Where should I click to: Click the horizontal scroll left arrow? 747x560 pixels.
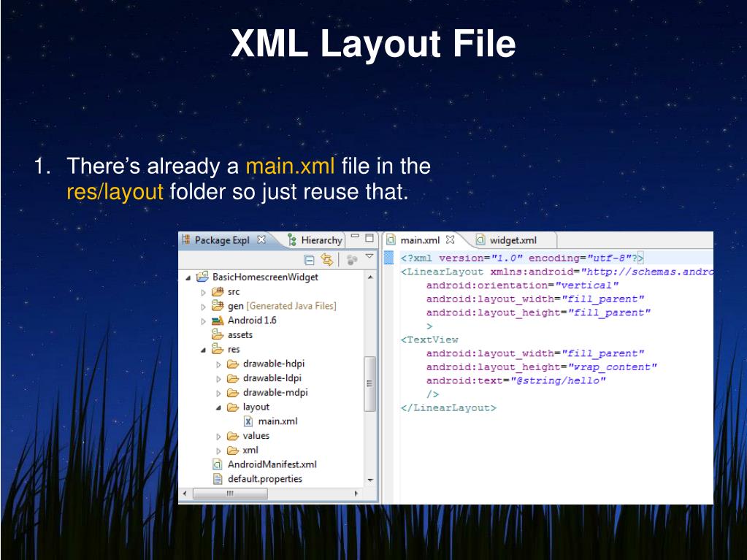click(185, 494)
